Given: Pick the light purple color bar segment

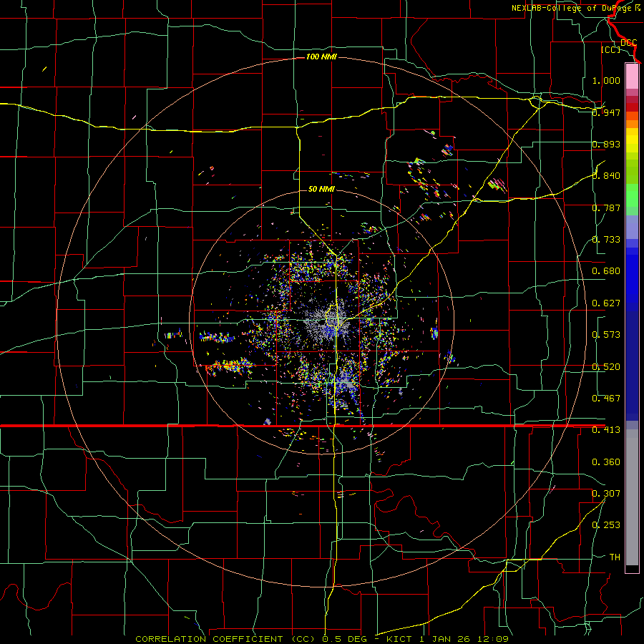Looking at the screenshot, I should [632, 227].
